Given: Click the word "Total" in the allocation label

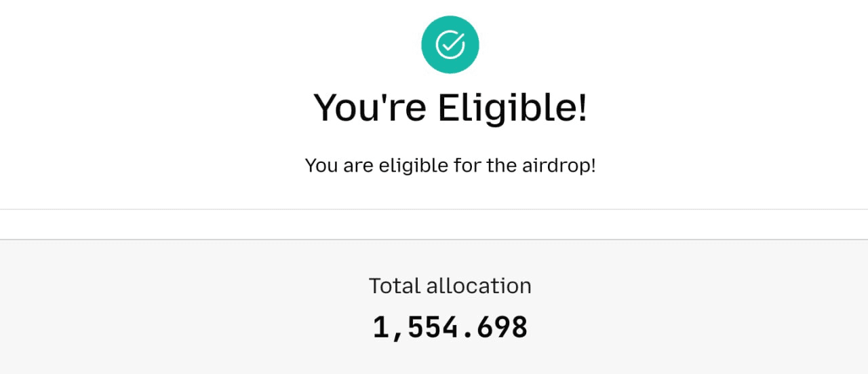Looking at the screenshot, I should (x=395, y=286).
